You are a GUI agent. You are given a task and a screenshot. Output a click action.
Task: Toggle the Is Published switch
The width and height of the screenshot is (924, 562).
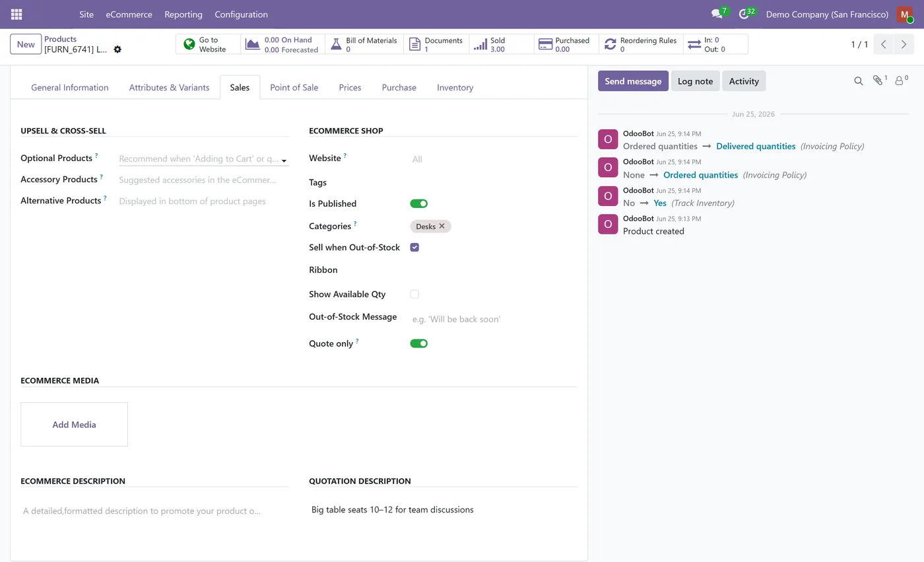[419, 203]
